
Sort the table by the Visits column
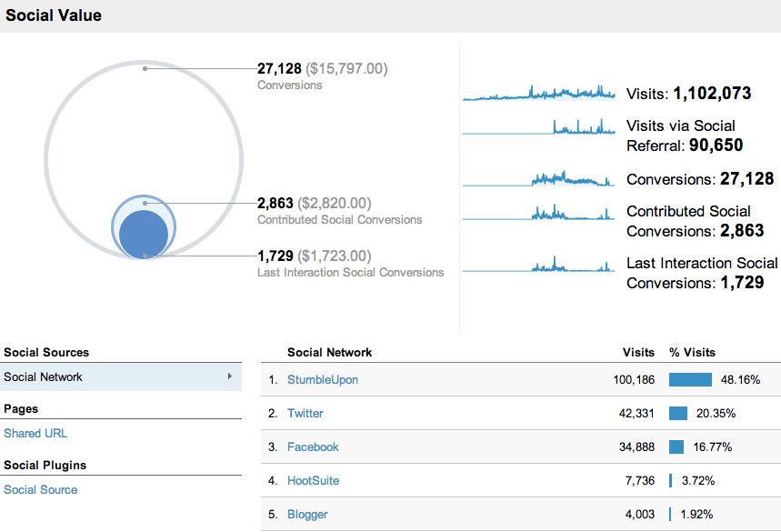[x=639, y=353]
